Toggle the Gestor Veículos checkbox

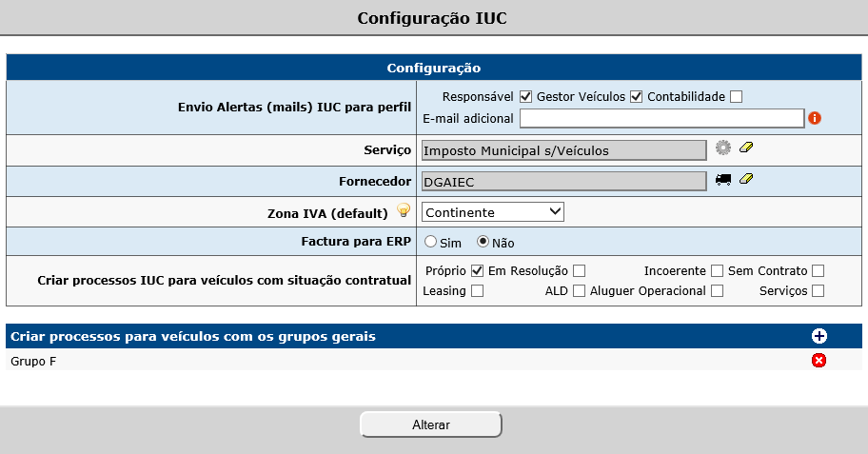tap(637, 97)
